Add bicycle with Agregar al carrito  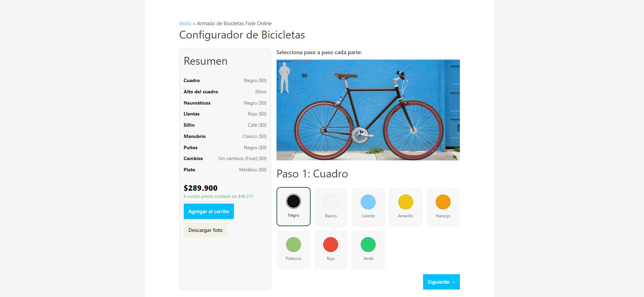point(209,211)
